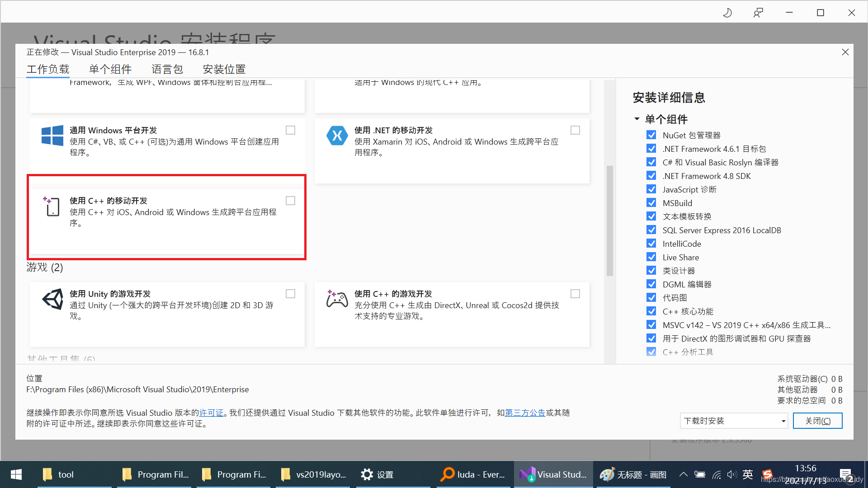Screen dimensions: 868x488
Task: Uncheck the DGML 编辑器 component
Action: click(x=651, y=284)
